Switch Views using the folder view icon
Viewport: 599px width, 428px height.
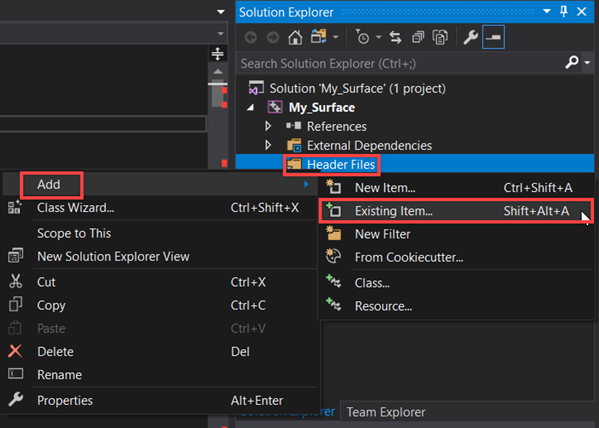(319, 37)
